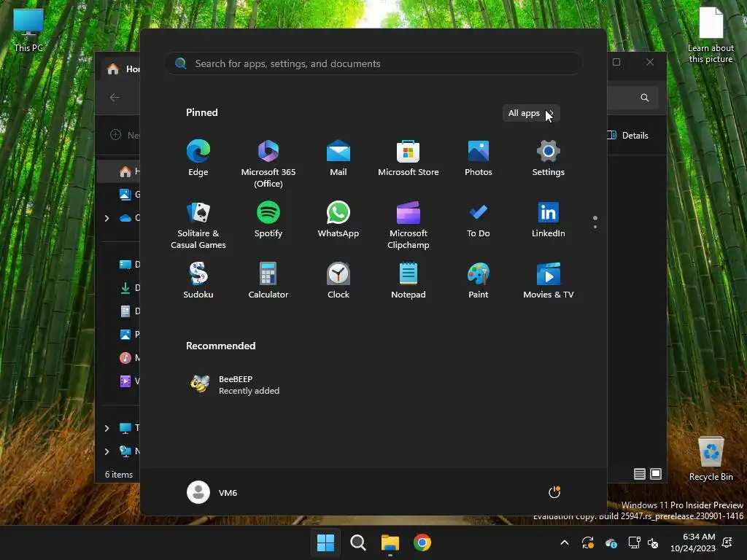
Task: Expand Network node in File Explorer sidebar
Action: [107, 451]
